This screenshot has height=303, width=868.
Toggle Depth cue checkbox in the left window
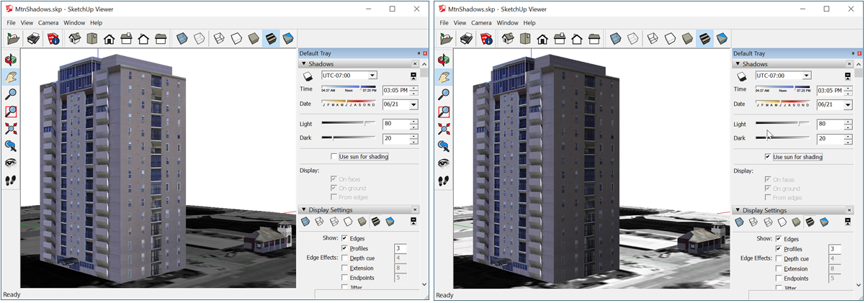[345, 258]
